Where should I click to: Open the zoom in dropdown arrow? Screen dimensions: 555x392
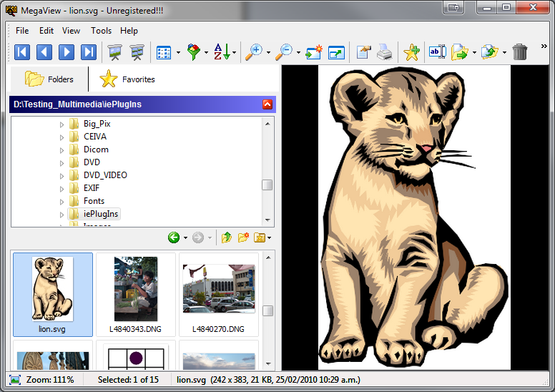pos(268,52)
